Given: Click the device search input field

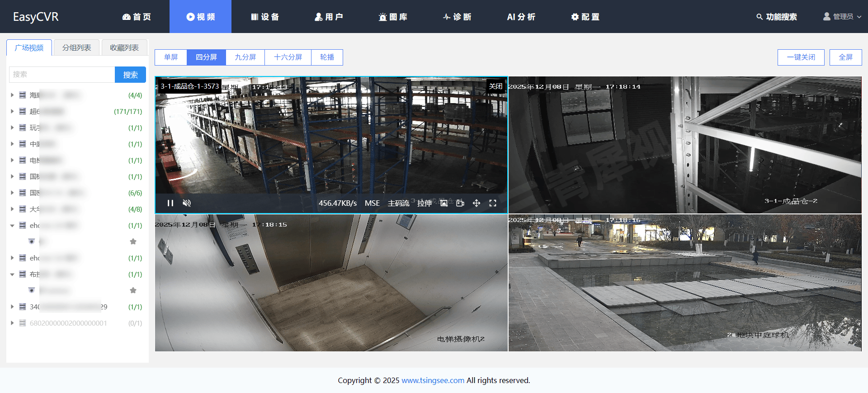Looking at the screenshot, I should click(x=62, y=75).
